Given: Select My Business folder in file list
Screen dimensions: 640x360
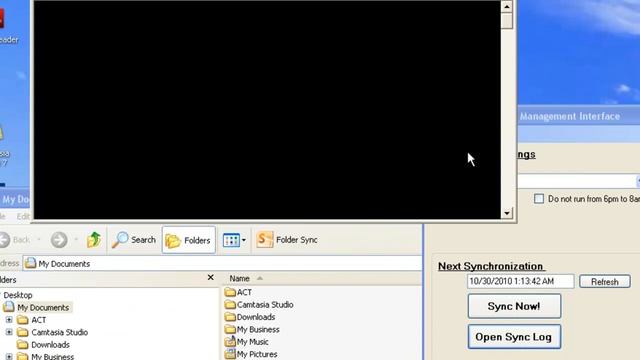Looking at the screenshot, I should click(253, 329).
